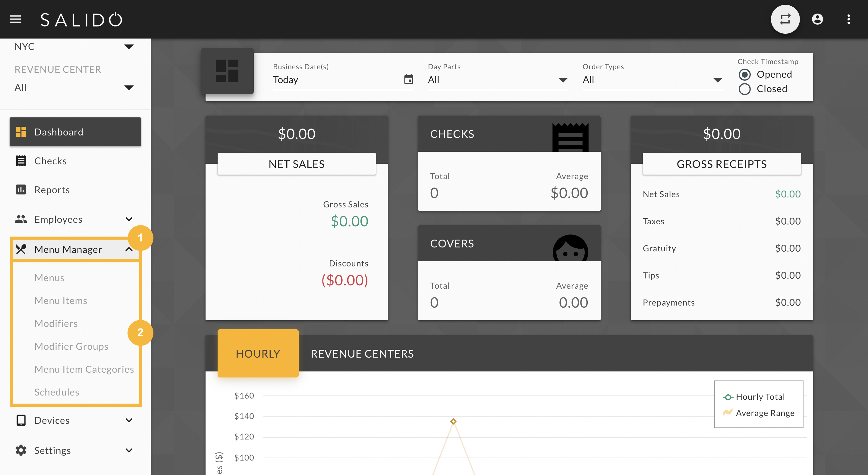Select the Opened check timestamp option
The height and width of the screenshot is (475, 868).
[744, 74]
